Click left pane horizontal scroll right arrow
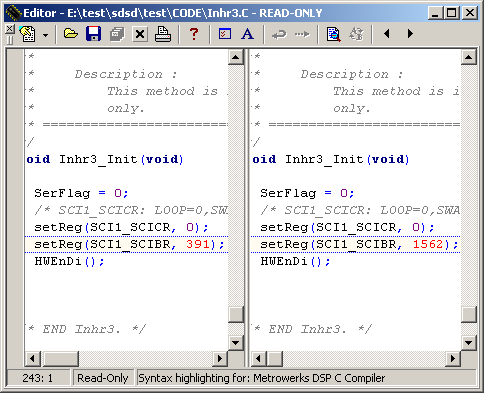484x393 pixels. coord(219,359)
